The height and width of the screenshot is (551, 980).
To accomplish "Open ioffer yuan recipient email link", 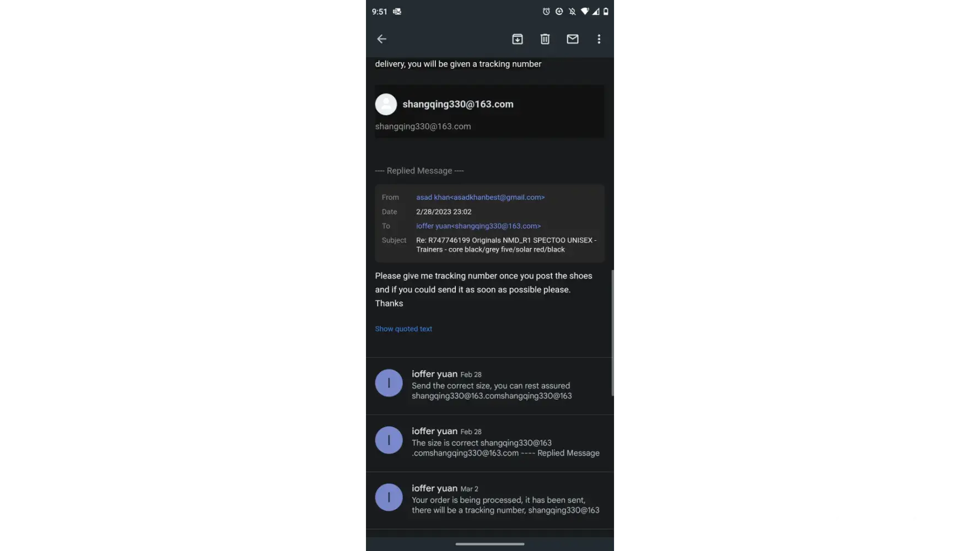I will click(x=478, y=226).
